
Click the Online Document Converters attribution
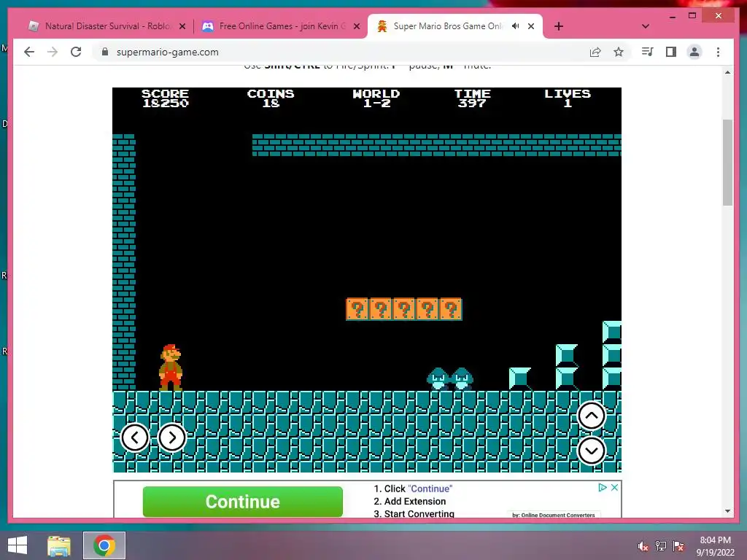(554, 515)
